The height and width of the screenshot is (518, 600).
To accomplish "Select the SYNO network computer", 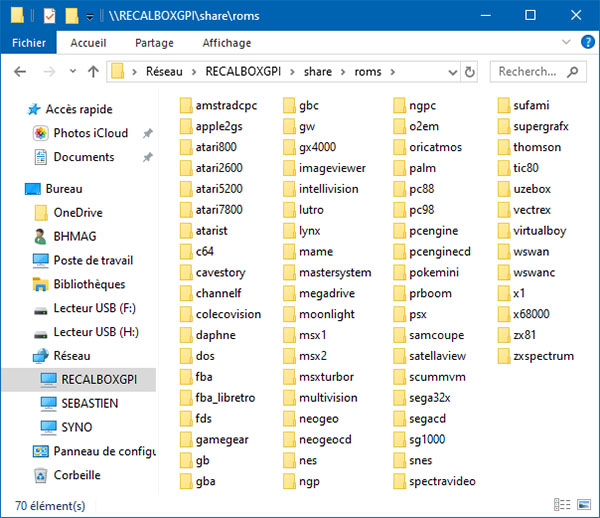I will coord(77,427).
